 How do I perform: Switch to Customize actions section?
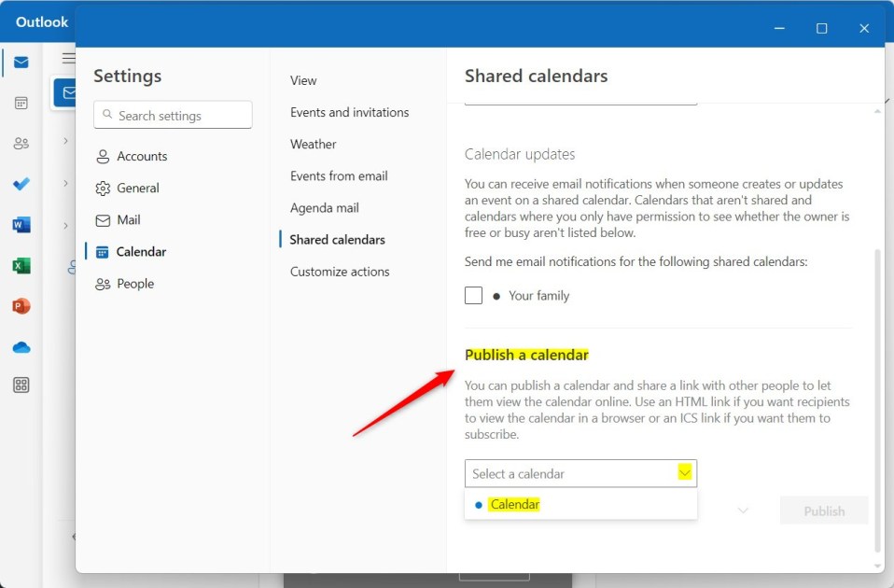tap(340, 272)
